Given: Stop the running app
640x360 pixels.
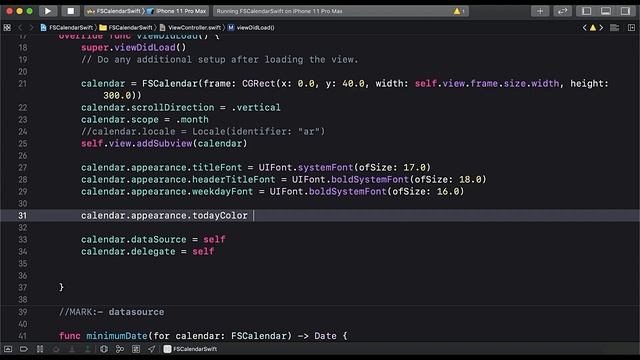Looking at the screenshot, I should [71, 11].
